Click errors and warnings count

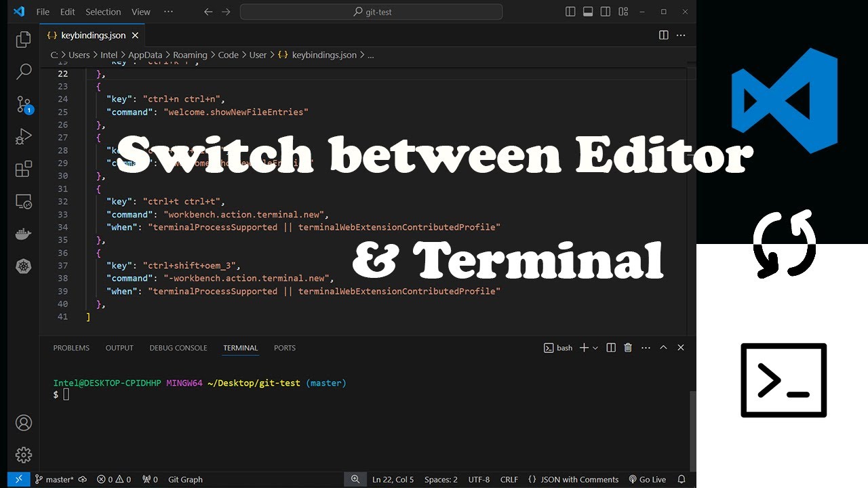pos(114,479)
